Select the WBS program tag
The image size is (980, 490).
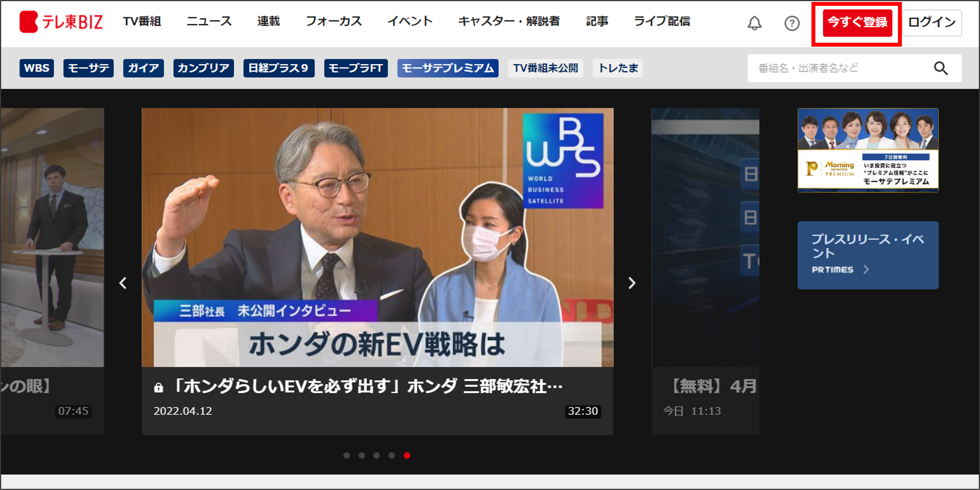pos(37,68)
